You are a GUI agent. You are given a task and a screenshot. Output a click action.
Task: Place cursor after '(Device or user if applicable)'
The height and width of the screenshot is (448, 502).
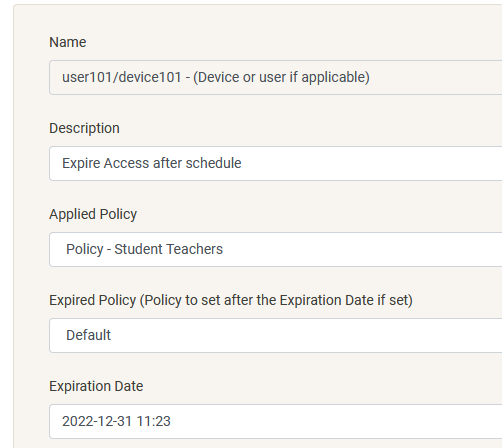[x=370, y=77]
